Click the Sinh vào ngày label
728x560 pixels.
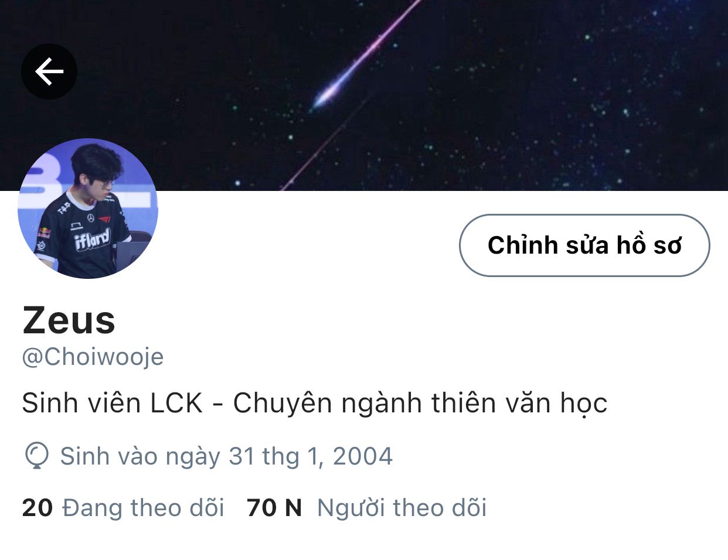[x=140, y=456]
